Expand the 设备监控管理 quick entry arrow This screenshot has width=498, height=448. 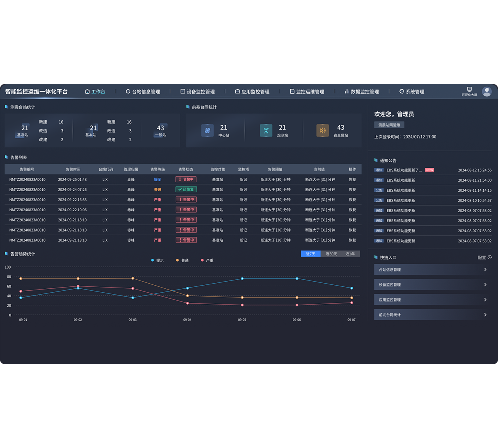pos(485,284)
